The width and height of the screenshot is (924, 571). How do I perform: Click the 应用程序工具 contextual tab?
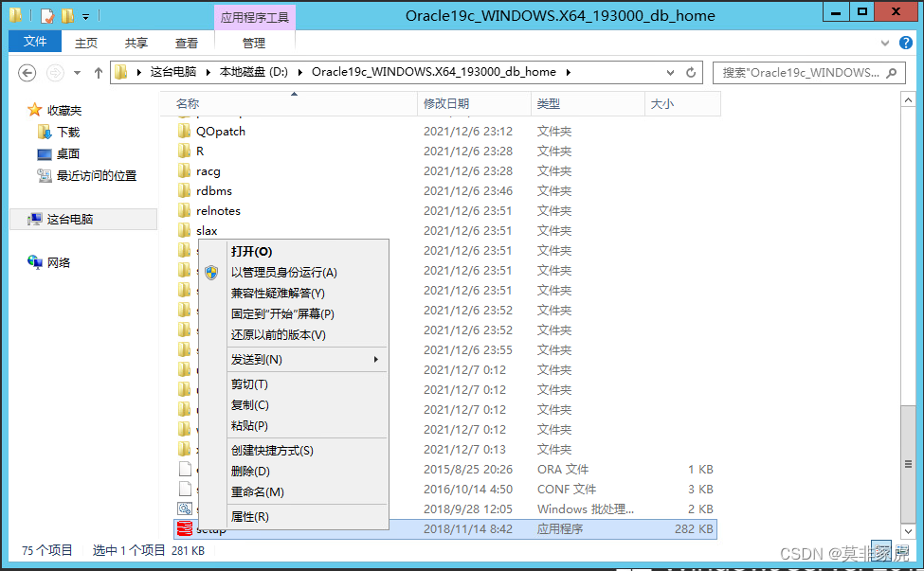(255, 17)
